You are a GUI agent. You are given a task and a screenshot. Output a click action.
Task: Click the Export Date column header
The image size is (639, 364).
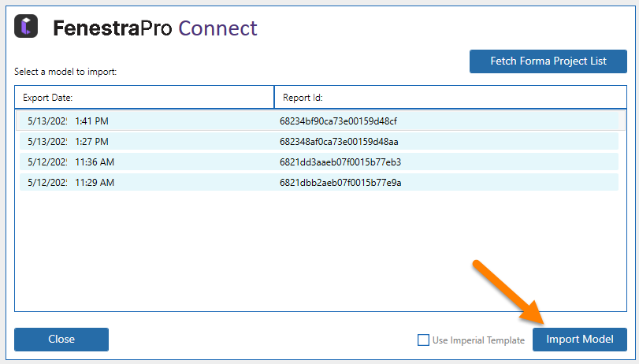144,98
